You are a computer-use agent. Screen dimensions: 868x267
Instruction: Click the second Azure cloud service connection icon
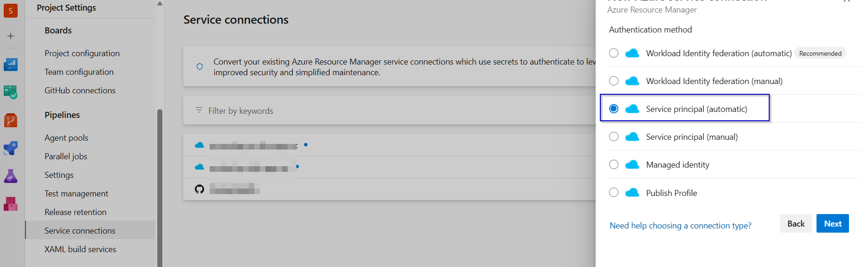[x=199, y=167]
